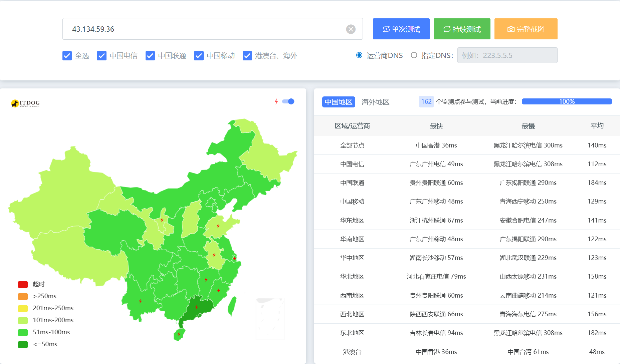
Task: Select the 华北地区 row label
Action: 352,277
